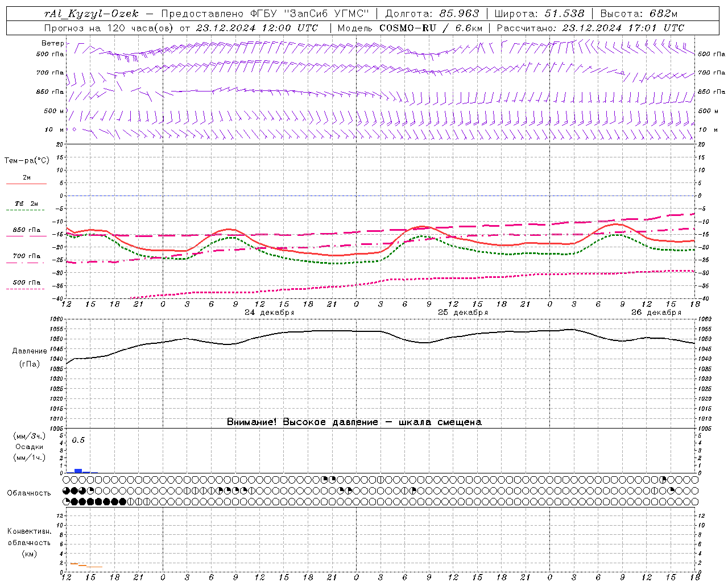Select the Долгота: 85.963 value
Viewport: 728px width, 582px height.
coord(432,14)
